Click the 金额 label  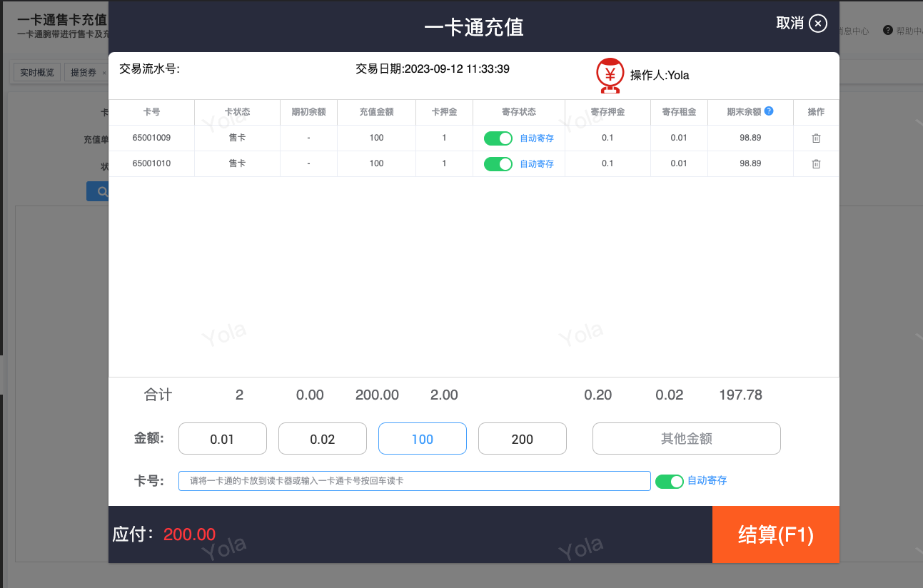click(x=149, y=438)
